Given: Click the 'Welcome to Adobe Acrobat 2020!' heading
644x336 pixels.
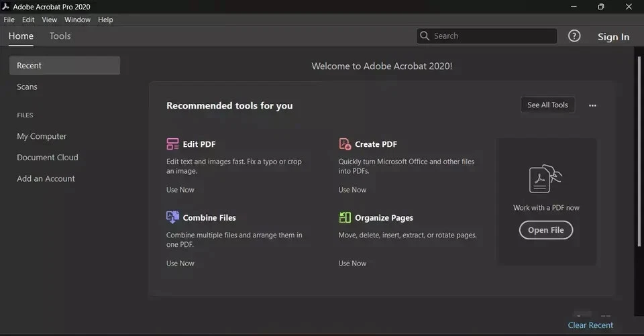Looking at the screenshot, I should point(382,66).
